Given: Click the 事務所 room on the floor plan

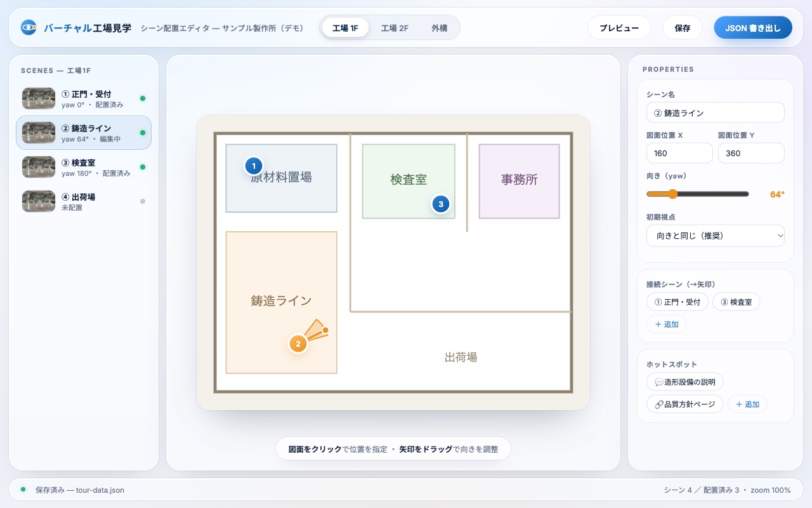Looking at the screenshot, I should tap(519, 181).
